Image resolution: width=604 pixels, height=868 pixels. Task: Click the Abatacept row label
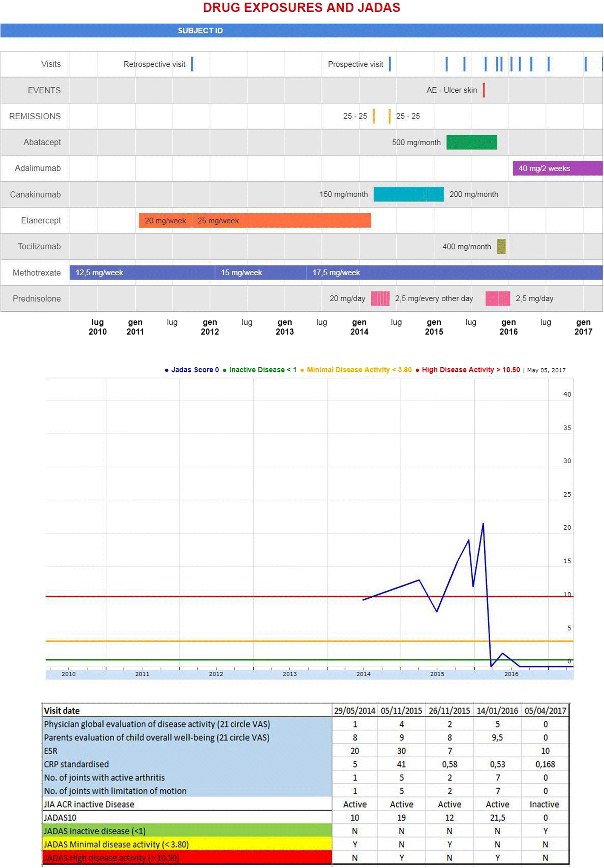click(42, 142)
